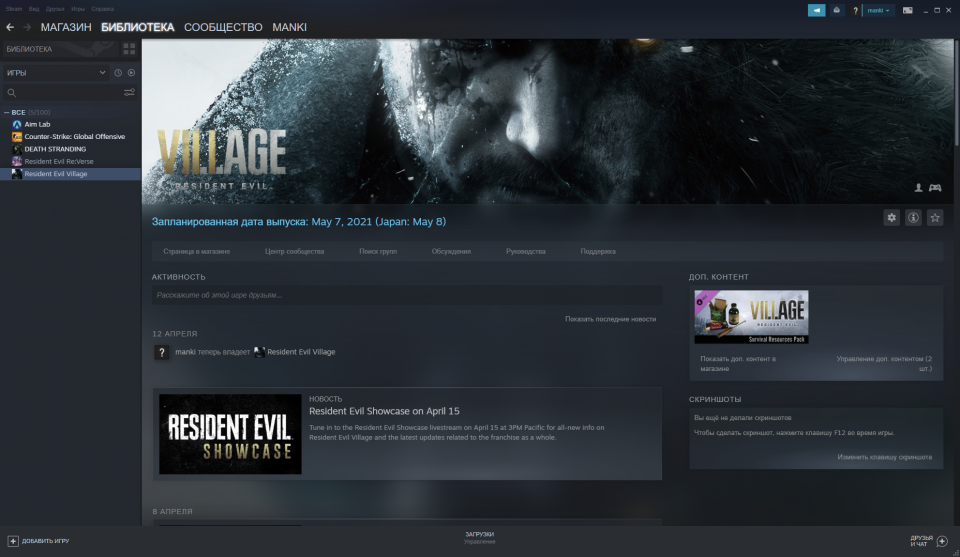Click the library search magnifier icon
Image resolution: width=960 pixels, height=557 pixels.
[x=12, y=93]
